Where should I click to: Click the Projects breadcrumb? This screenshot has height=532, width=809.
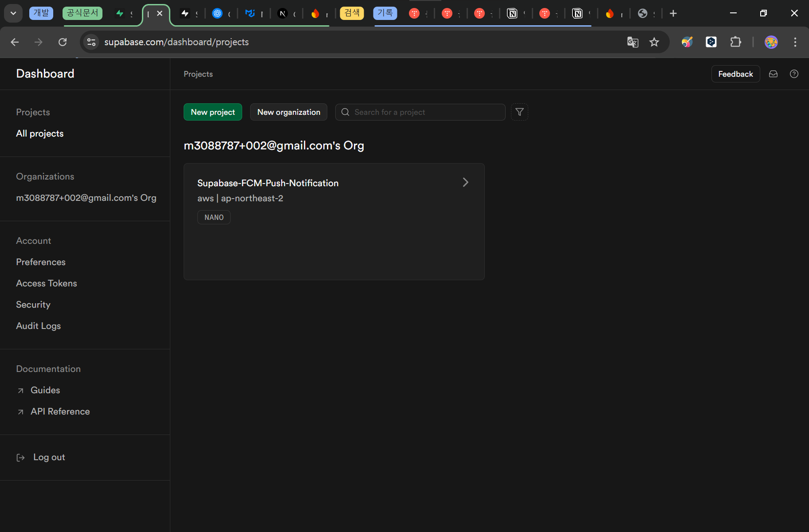pyautogui.click(x=198, y=74)
